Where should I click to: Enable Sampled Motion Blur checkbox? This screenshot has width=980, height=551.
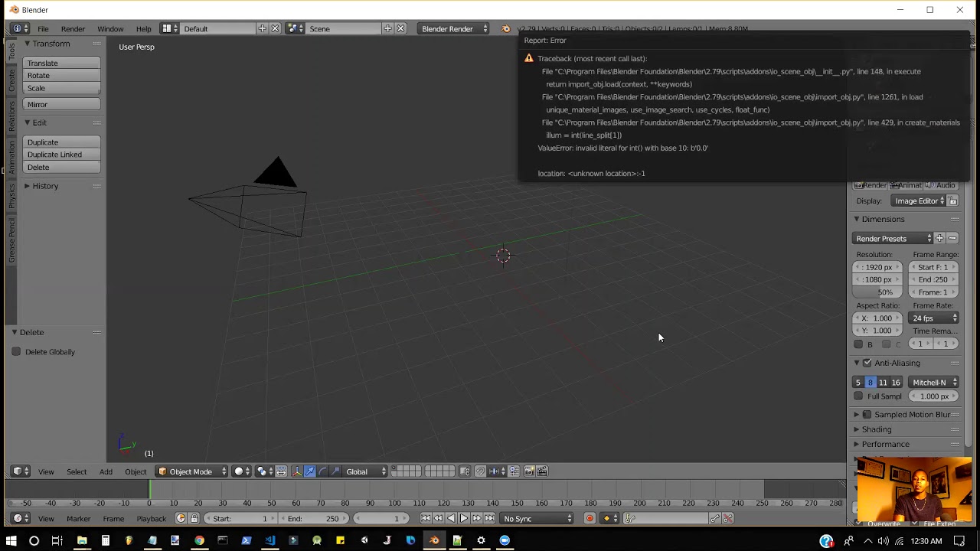click(x=867, y=415)
